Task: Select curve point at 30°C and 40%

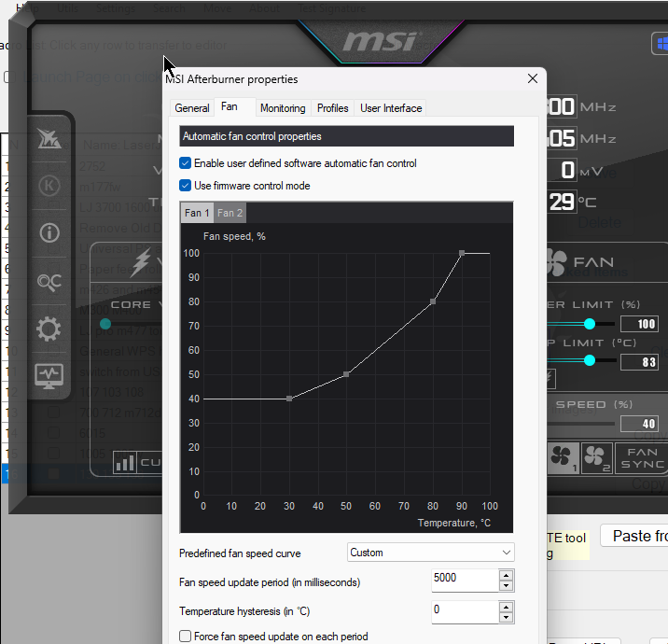Action: [289, 399]
